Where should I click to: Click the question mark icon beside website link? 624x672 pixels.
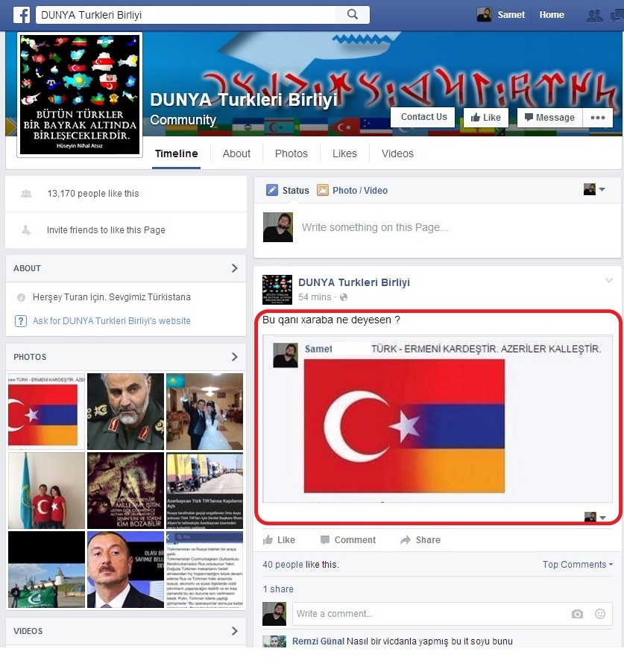21,321
